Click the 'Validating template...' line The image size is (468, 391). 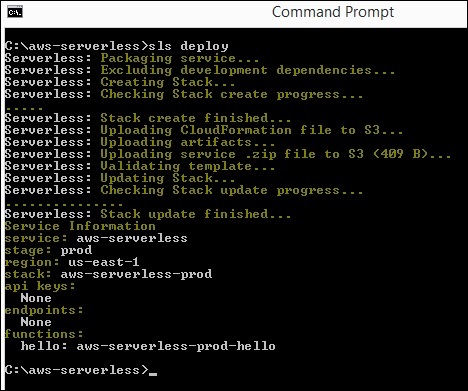click(x=140, y=166)
